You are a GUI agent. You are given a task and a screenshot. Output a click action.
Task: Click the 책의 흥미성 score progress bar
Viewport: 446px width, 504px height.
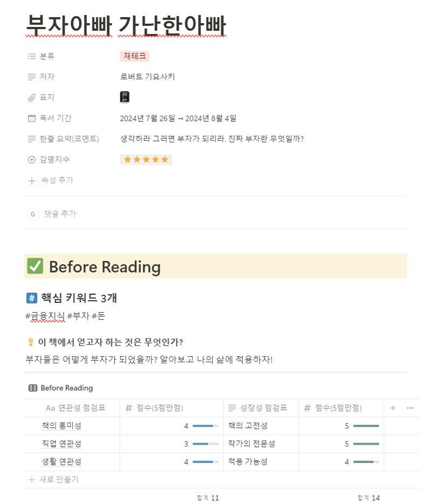[x=205, y=426]
